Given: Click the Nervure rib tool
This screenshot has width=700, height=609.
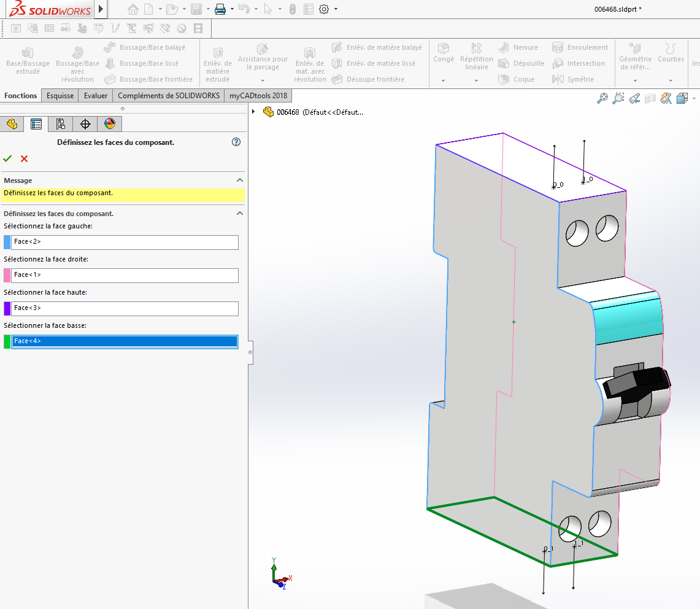Looking at the screenshot, I should pos(518,47).
